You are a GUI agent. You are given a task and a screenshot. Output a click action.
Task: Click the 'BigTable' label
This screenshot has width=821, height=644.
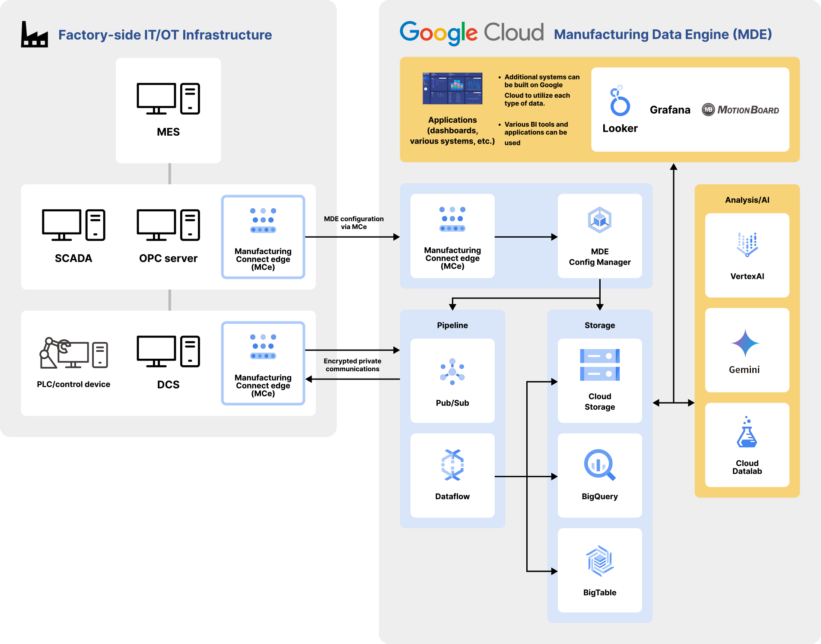pos(600,593)
